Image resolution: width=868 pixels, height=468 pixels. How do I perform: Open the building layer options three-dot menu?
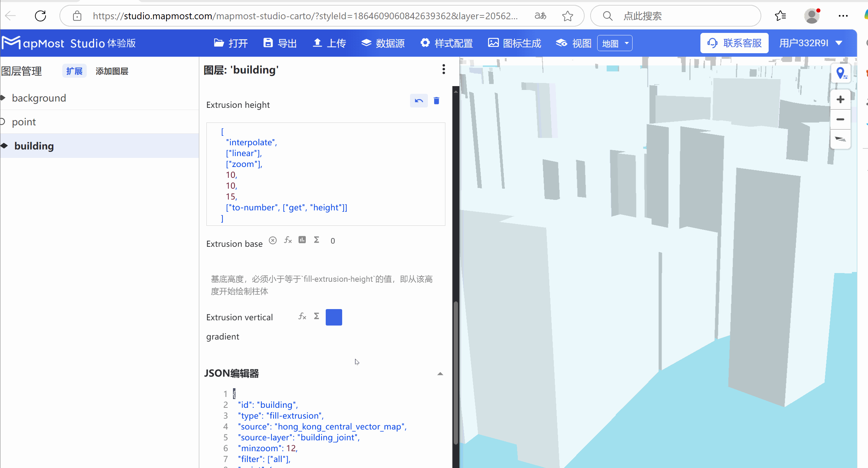click(443, 69)
